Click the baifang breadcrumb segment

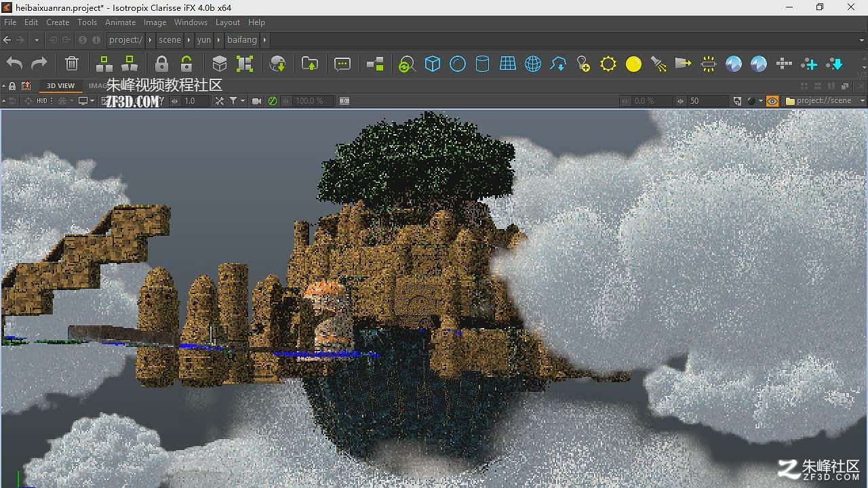click(242, 40)
